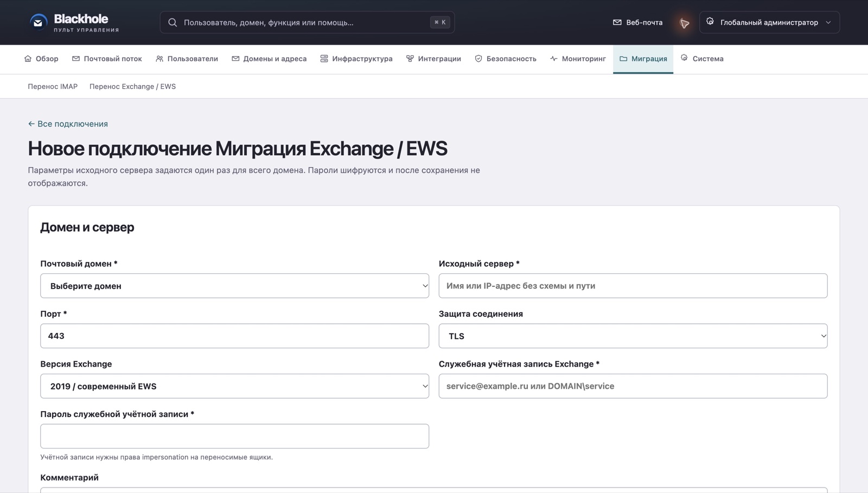Click the people icon for Пользователи
This screenshot has width=868, height=493.
coord(159,59)
